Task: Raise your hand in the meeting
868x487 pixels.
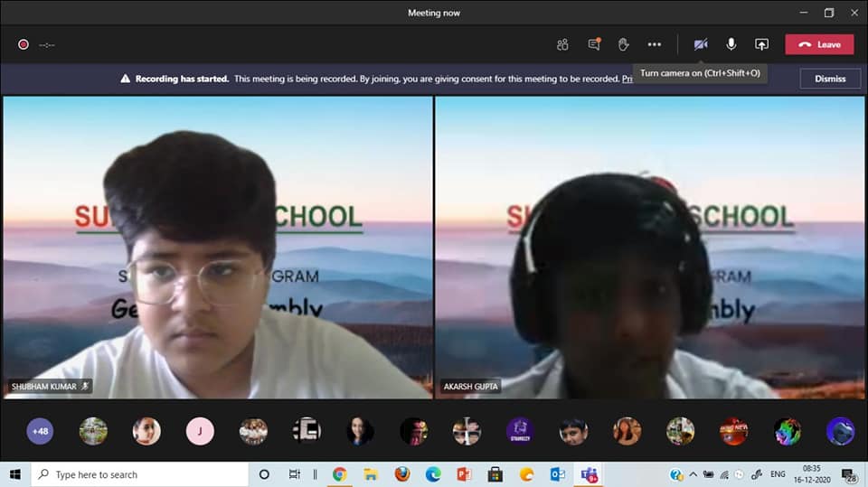Action: [x=623, y=44]
